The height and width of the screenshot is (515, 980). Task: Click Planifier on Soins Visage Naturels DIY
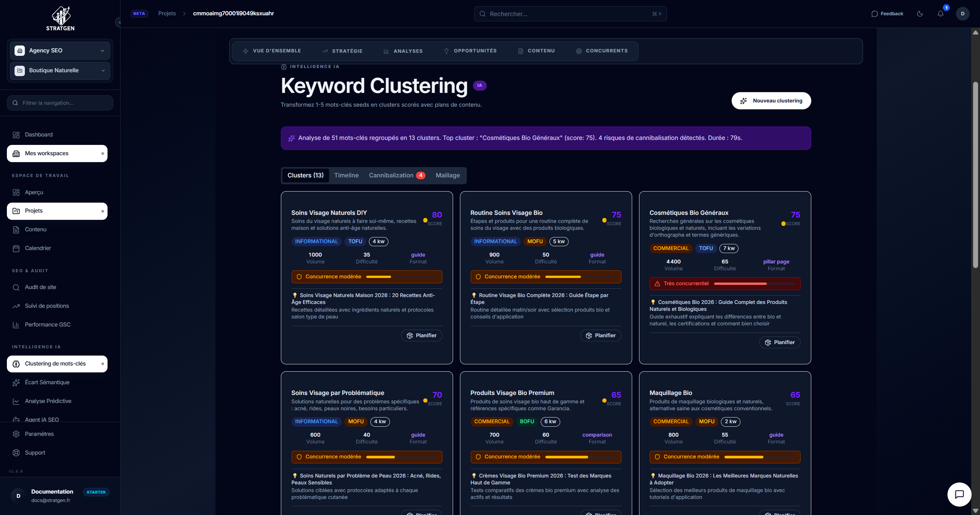421,335
